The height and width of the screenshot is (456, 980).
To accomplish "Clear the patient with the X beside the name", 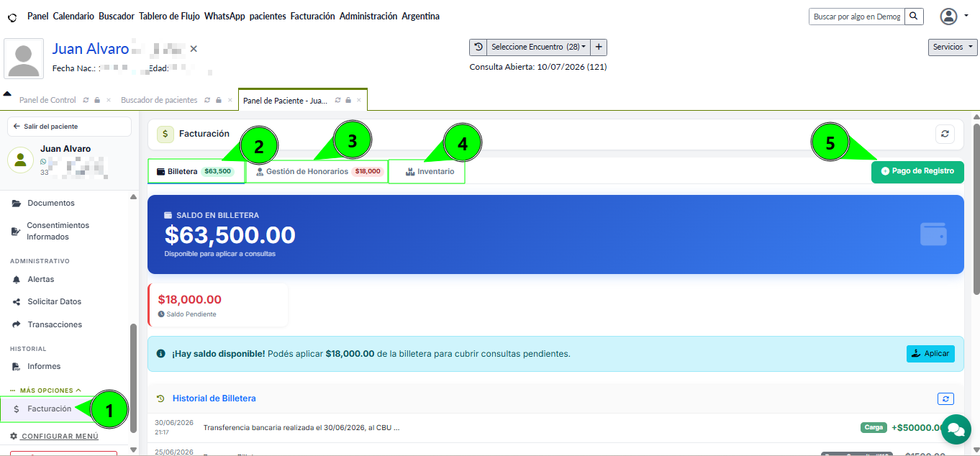I will pyautogui.click(x=194, y=49).
